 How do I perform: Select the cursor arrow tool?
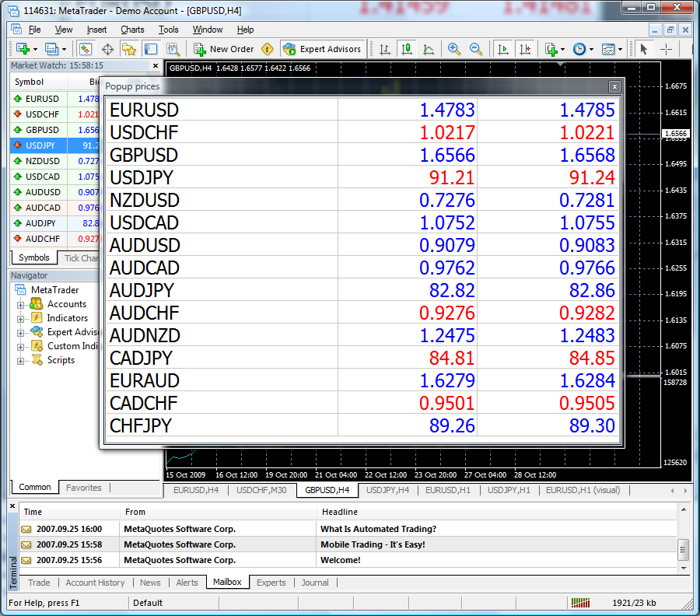643,49
